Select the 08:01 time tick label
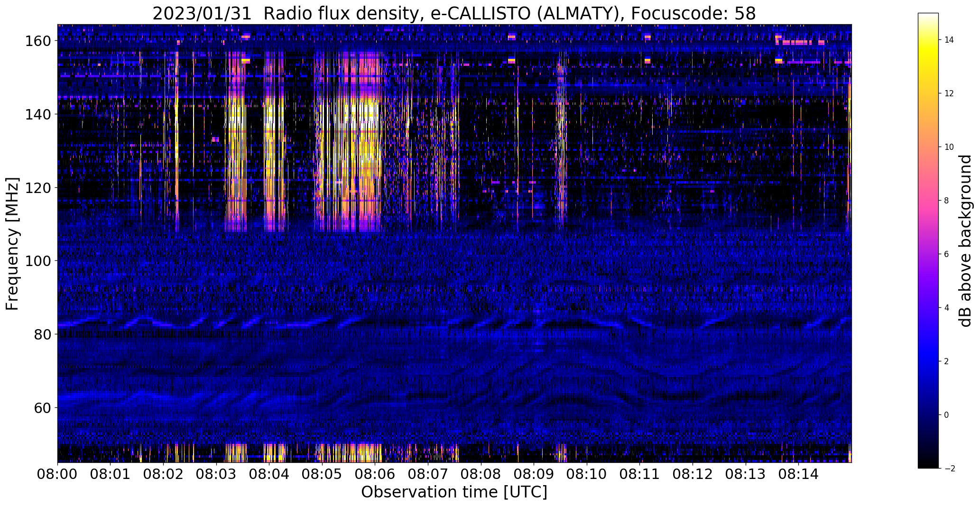Screen dimensions: 980x506 click(x=111, y=474)
